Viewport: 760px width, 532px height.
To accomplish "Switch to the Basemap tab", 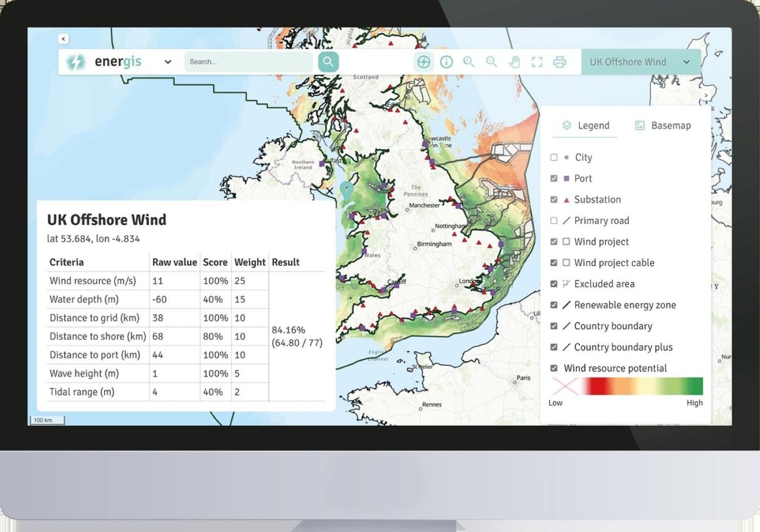I will (663, 125).
